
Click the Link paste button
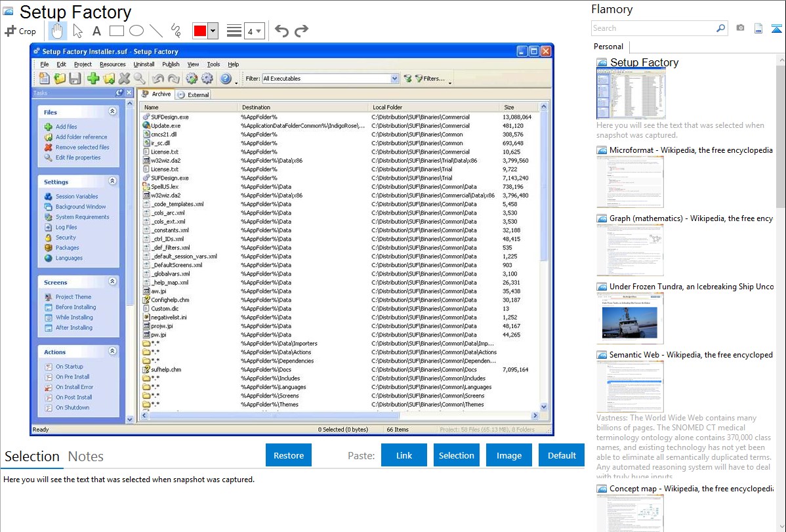point(404,455)
